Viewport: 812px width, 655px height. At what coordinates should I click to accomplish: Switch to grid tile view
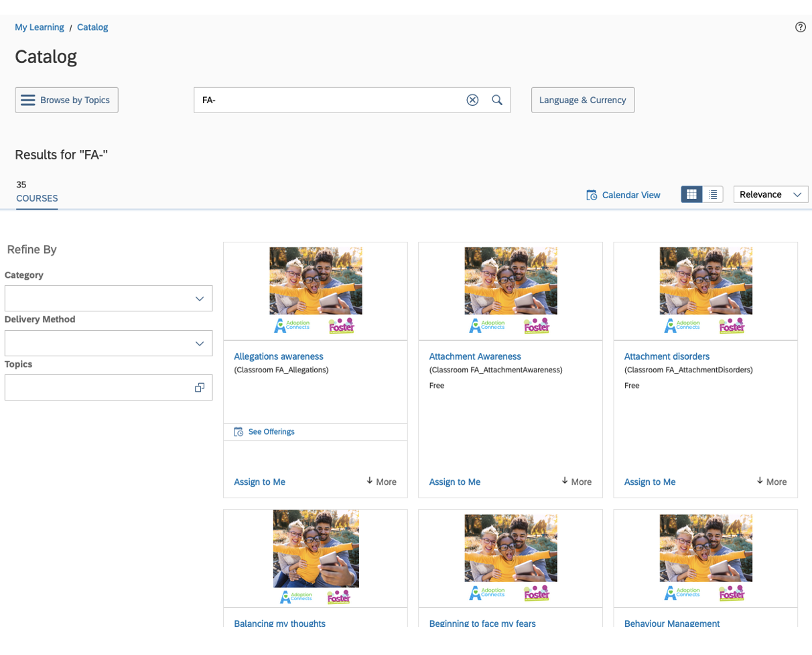692,194
